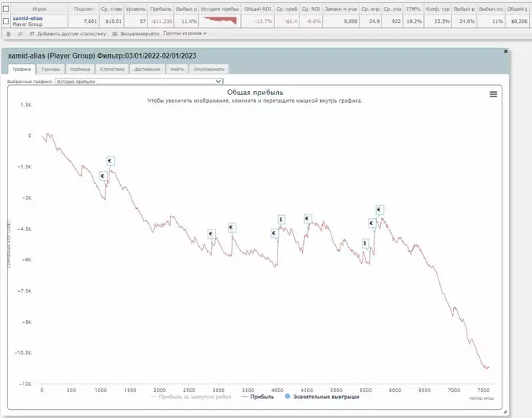Screen dimensions: 532x418
Task: Close the xamid-alias graph panel
Action: coord(505,52)
